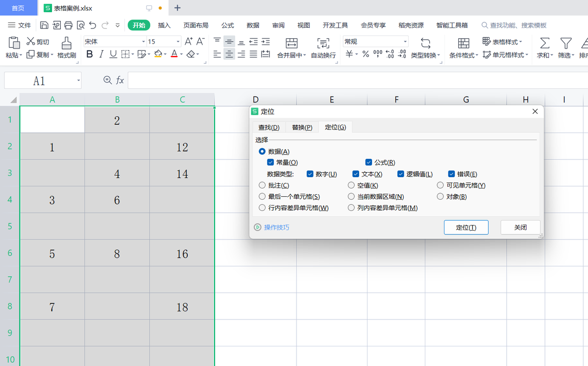Image resolution: width=588 pixels, height=366 pixels.
Task: Toggle the 错误(E) checkbox
Action: coord(451,174)
